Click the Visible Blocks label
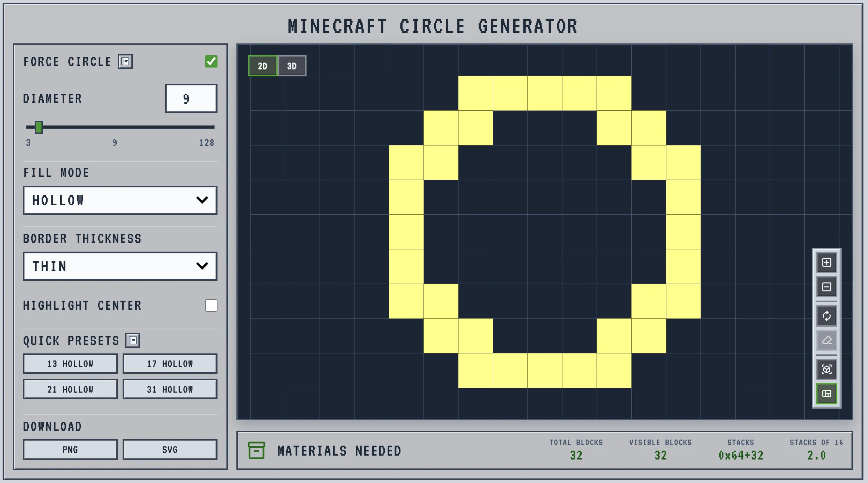The width and height of the screenshot is (868, 483). [660, 443]
